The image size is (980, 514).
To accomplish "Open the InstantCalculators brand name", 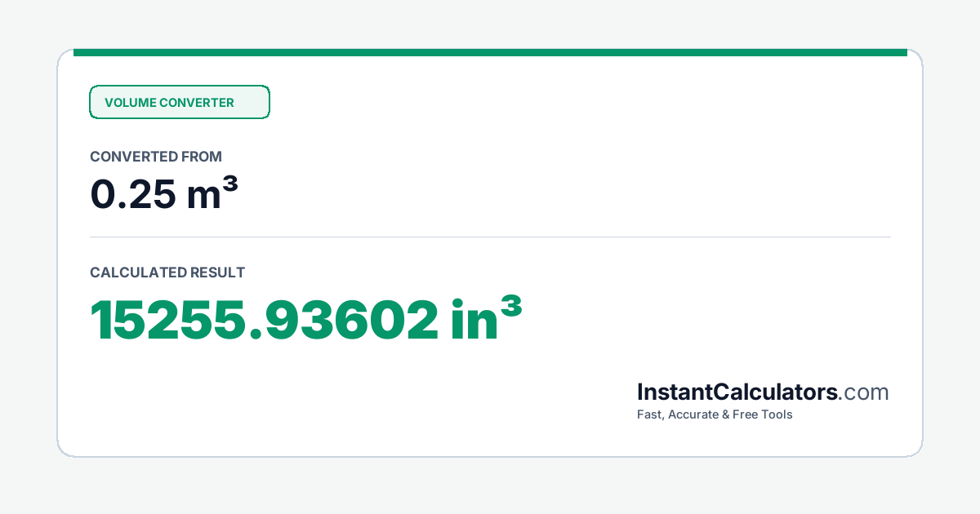I will pos(737,392).
